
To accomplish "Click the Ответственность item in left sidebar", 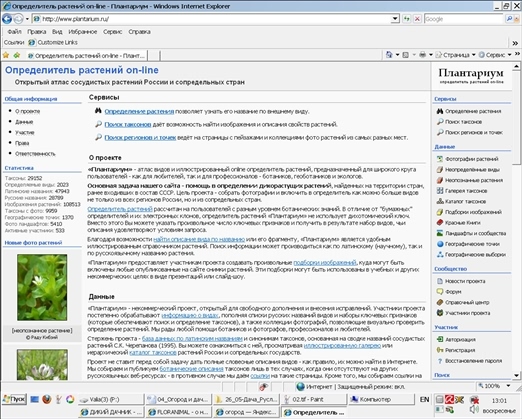I will click(x=35, y=154).
